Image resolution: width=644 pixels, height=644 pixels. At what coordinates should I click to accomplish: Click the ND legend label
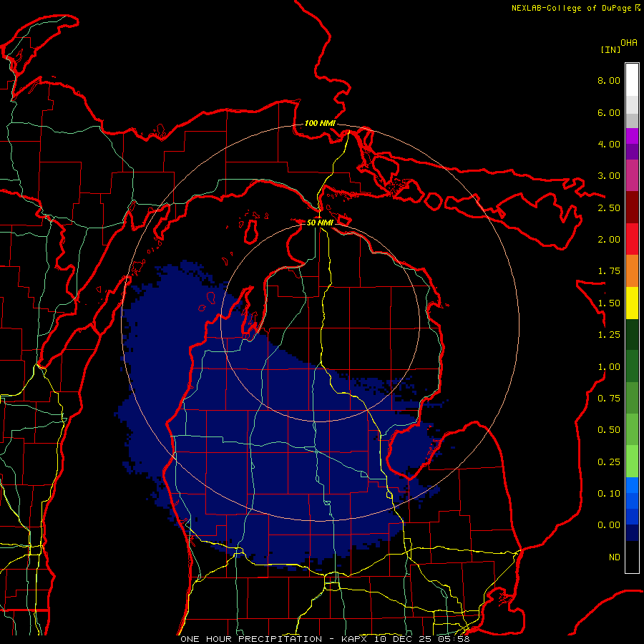(x=615, y=557)
